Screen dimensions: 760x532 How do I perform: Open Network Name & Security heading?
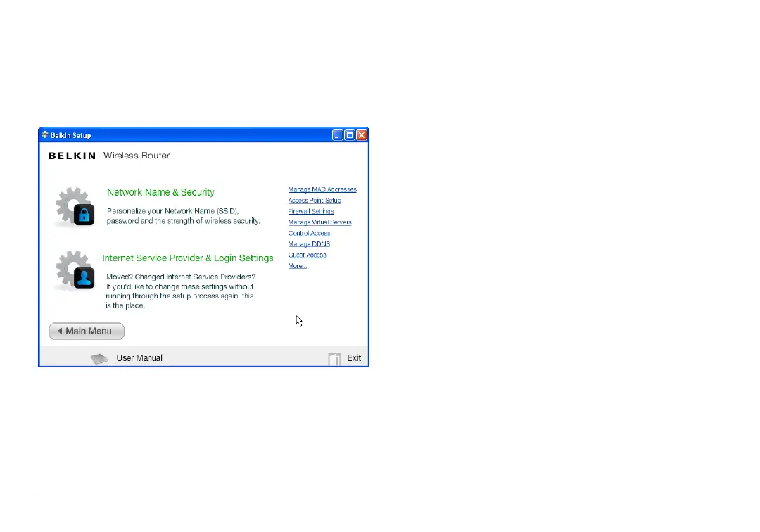click(160, 192)
